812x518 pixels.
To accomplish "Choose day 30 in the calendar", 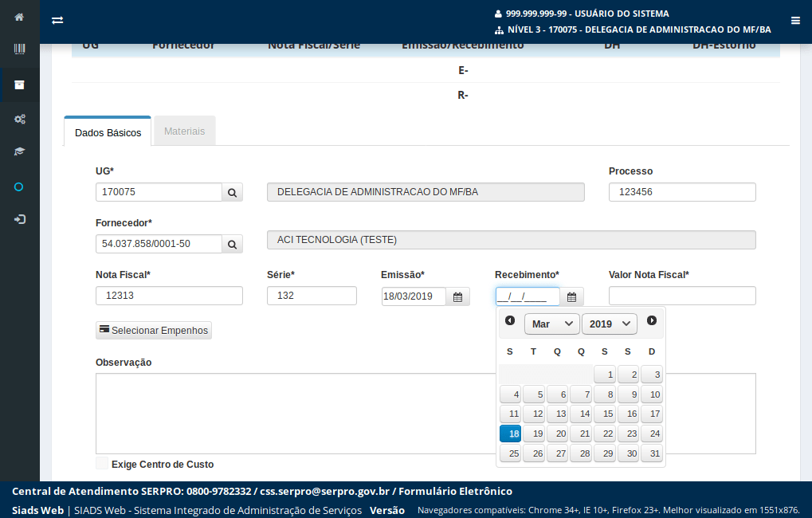I will pyautogui.click(x=628, y=453).
